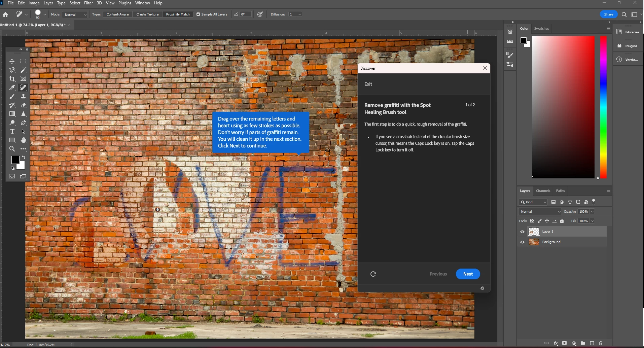Open the Filter menu
Viewport: 644px width, 348px height.
click(x=88, y=3)
